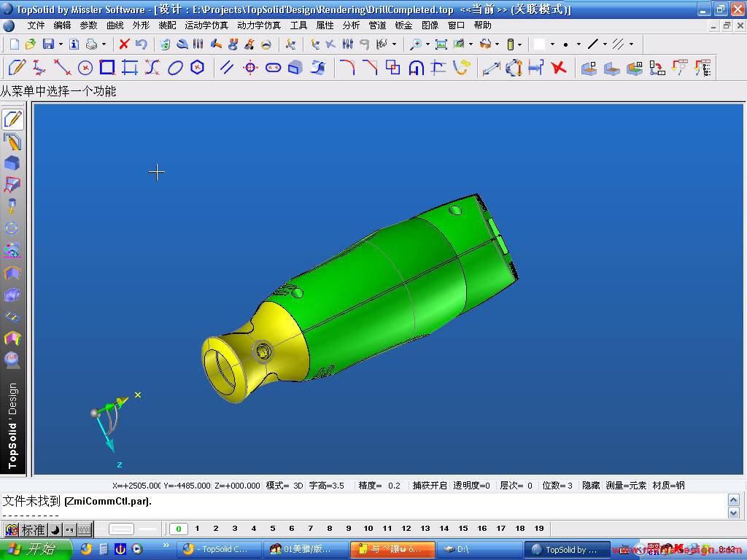Select the circle drawing tool
The width and height of the screenshot is (747, 560).
(85, 68)
